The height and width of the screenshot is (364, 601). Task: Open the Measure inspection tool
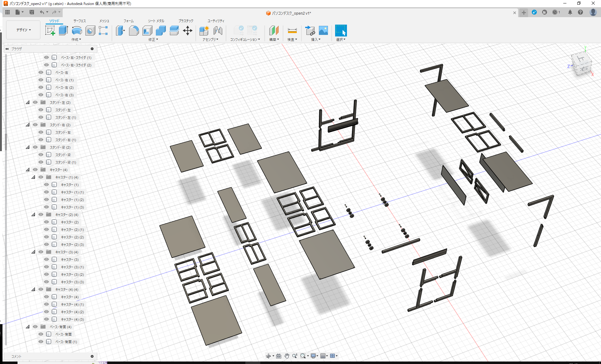pos(292,31)
